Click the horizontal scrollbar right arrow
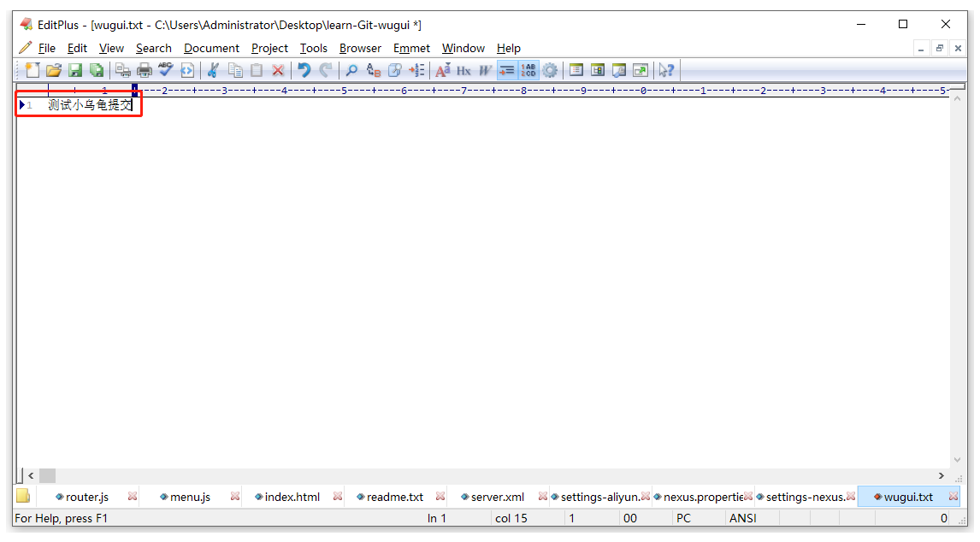The height and width of the screenshot is (542, 980). (x=942, y=475)
